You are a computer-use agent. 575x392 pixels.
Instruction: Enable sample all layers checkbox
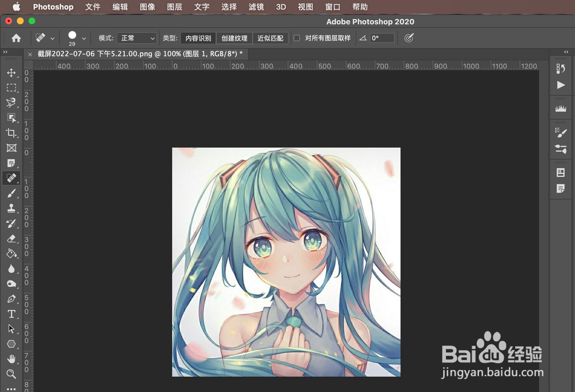coord(297,38)
